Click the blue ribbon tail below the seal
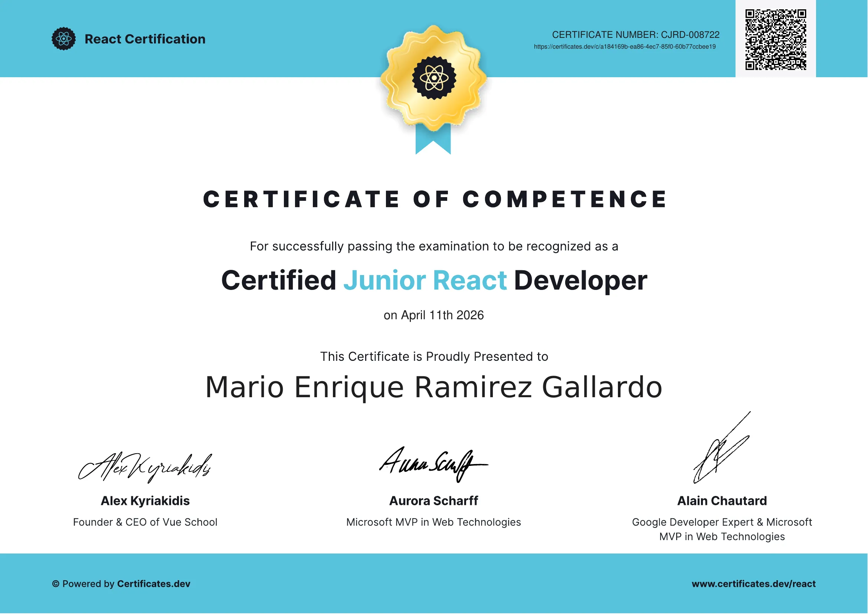This screenshot has height=614, width=868. [433, 140]
